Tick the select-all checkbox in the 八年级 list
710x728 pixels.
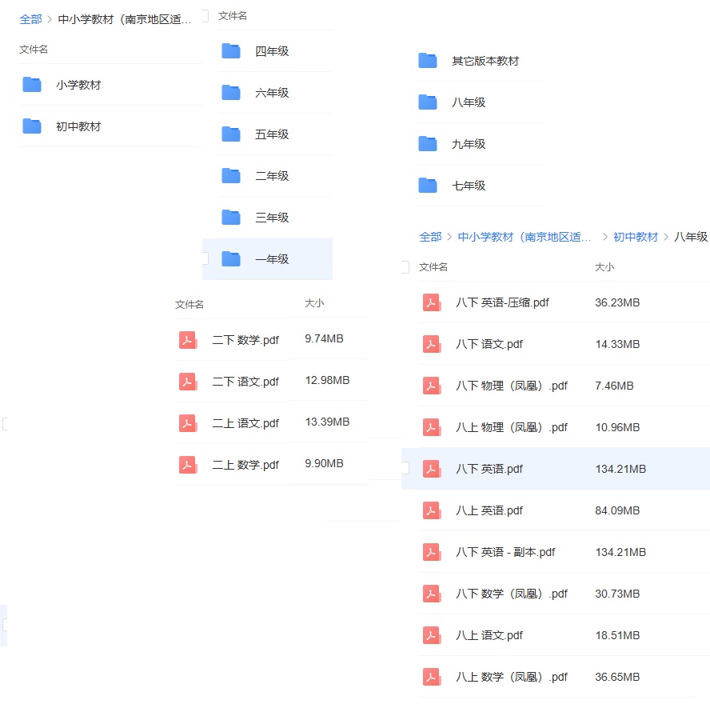point(407,266)
